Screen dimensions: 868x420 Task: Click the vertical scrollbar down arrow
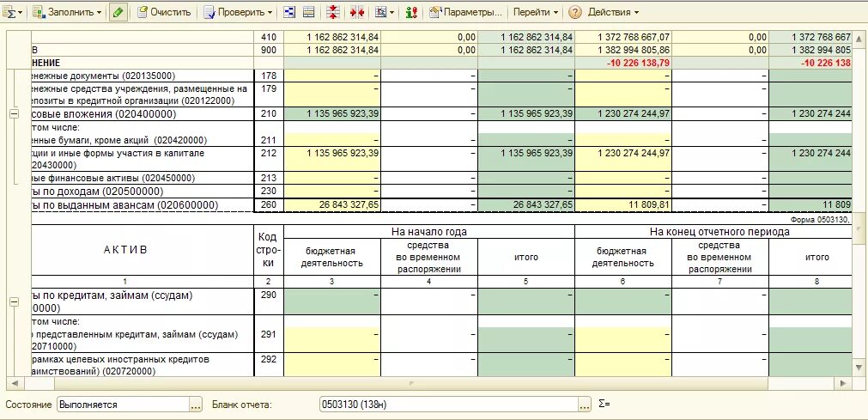tap(859, 366)
